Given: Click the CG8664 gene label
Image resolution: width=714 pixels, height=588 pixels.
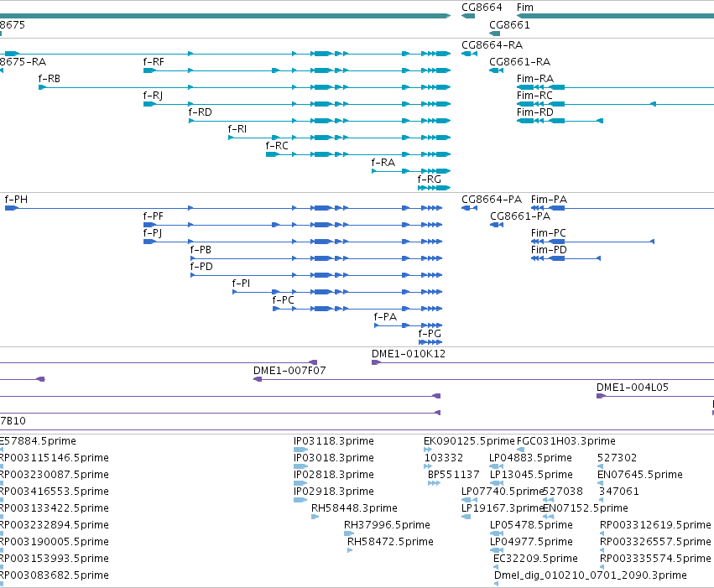Looking at the screenshot, I should (482, 8).
